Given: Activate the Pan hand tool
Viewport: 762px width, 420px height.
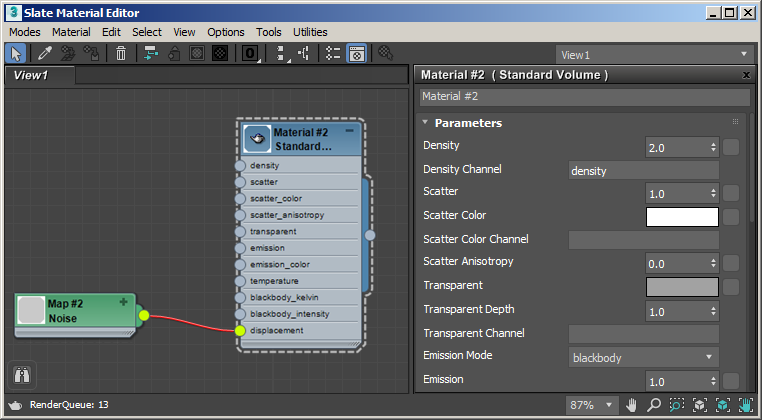Looking at the screenshot, I should click(631, 404).
